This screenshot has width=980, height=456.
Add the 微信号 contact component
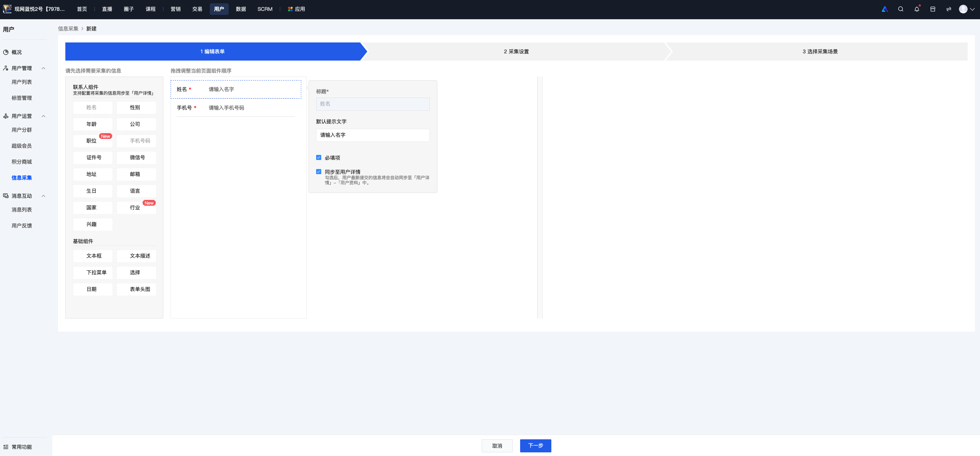coord(136,157)
